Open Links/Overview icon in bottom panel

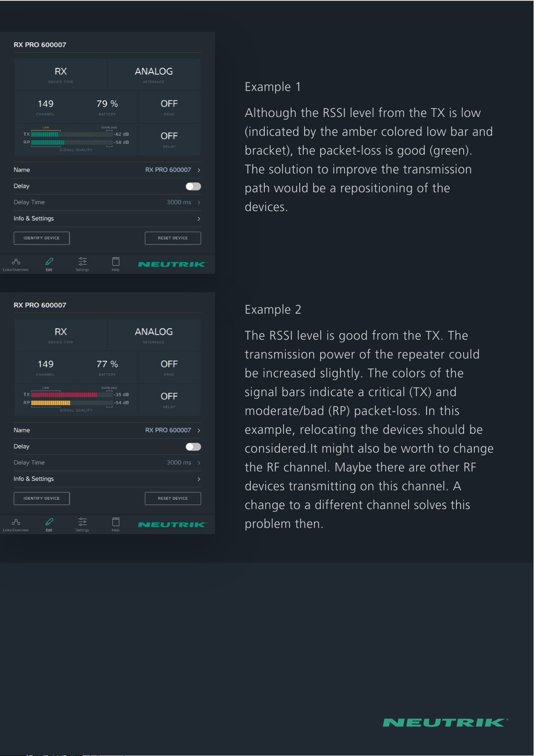(16, 524)
